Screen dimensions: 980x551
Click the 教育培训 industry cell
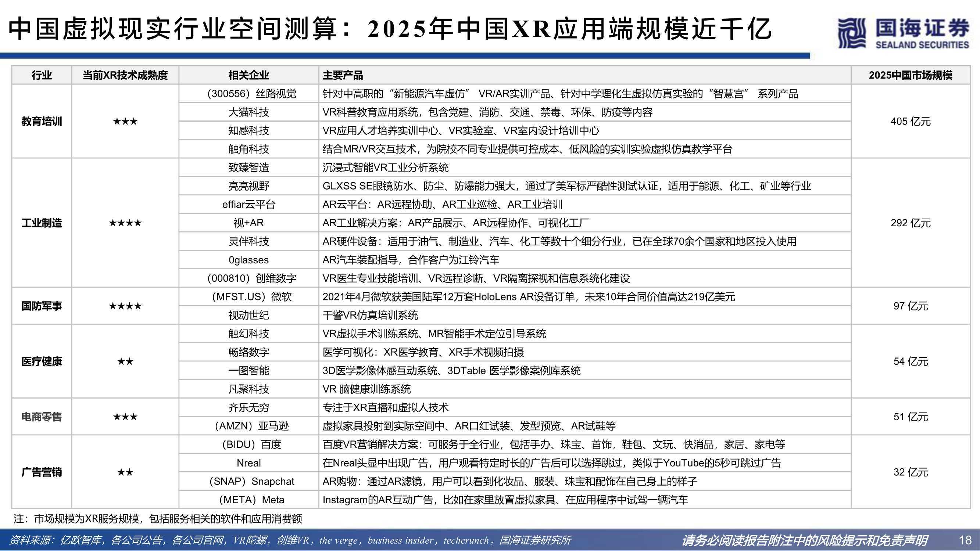tap(42, 121)
